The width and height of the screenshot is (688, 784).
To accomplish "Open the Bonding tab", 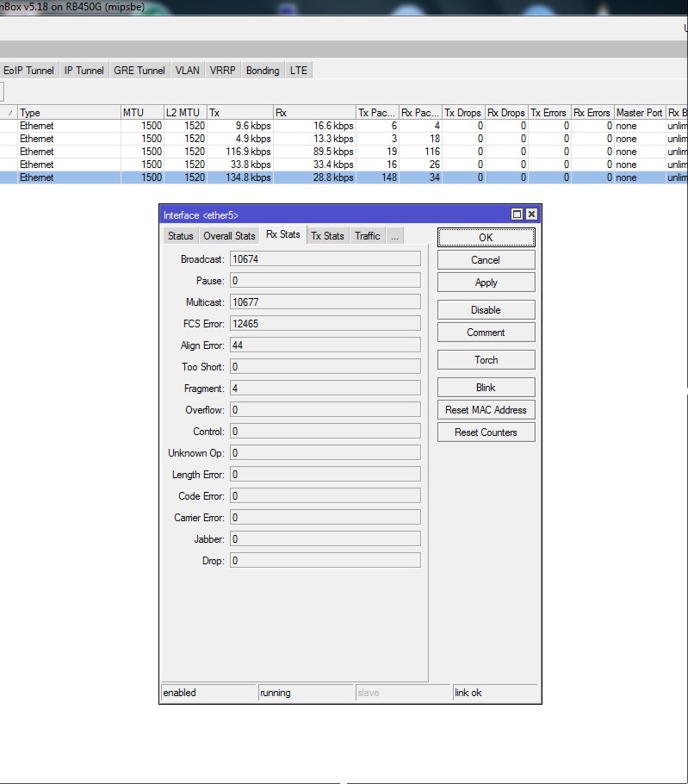I will (263, 71).
